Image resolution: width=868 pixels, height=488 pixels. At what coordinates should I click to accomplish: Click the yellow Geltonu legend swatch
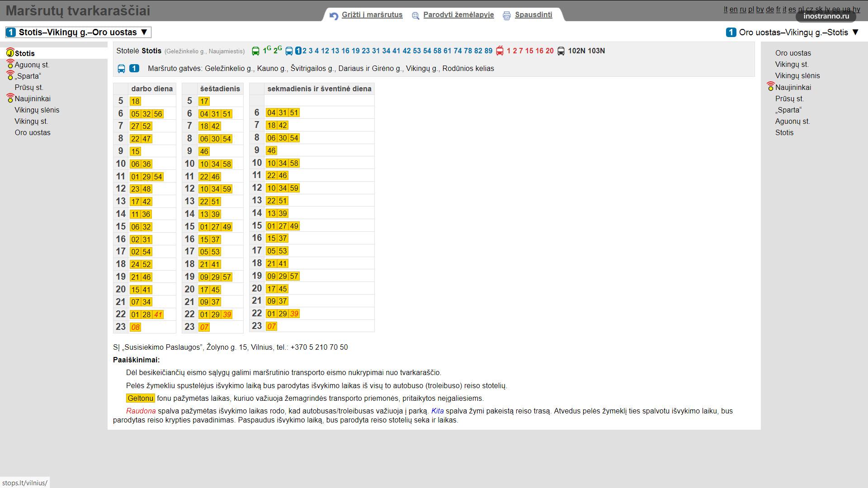pyautogui.click(x=140, y=399)
